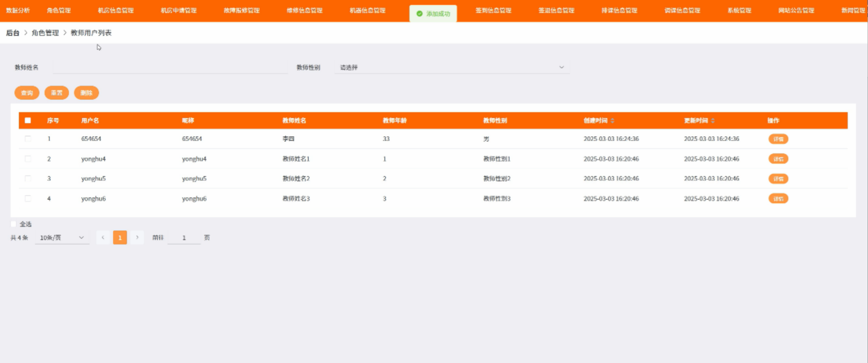This screenshot has height=363, width=868.
Task: Click teacher name cell 教师姓名1
Action: click(x=296, y=159)
